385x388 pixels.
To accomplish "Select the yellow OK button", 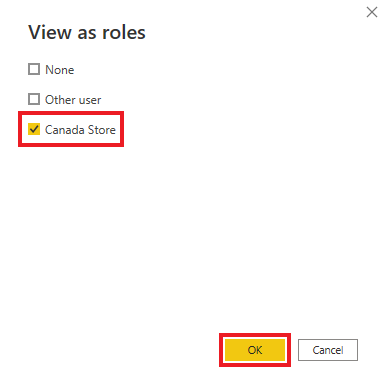I will click(x=255, y=350).
